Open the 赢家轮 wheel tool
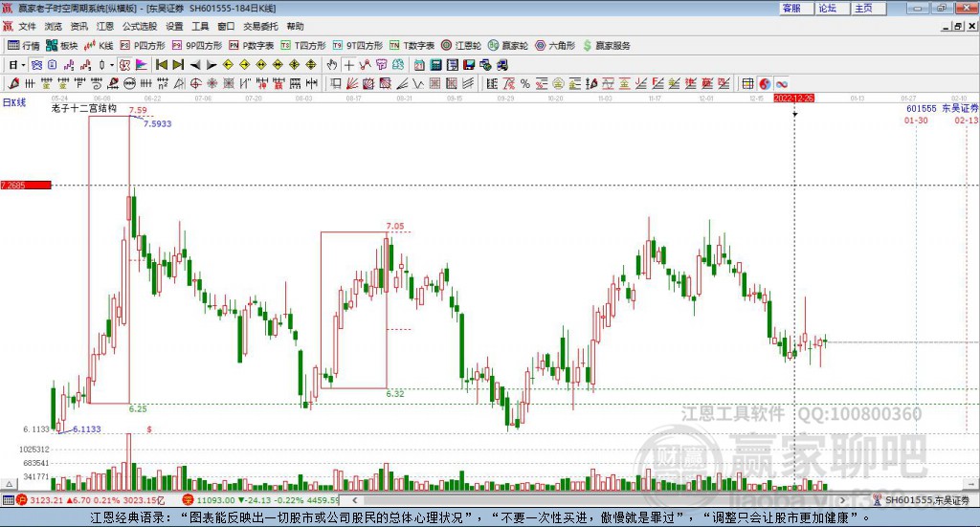This screenshot has height=527, width=980. [508, 46]
